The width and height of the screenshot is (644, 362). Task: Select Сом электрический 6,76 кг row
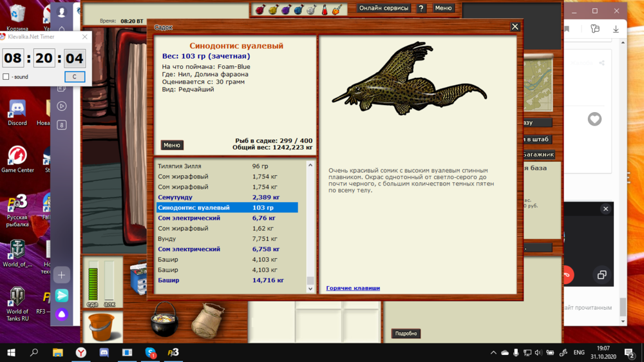tap(227, 218)
